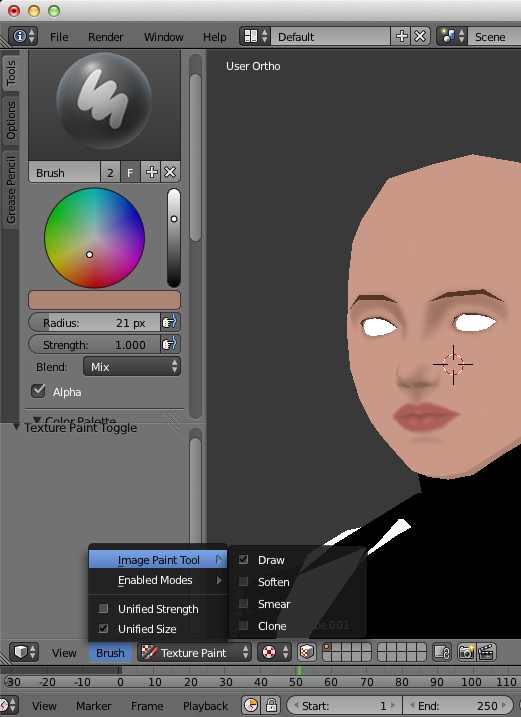Open the Playback menu
521x717 pixels.
point(205,706)
